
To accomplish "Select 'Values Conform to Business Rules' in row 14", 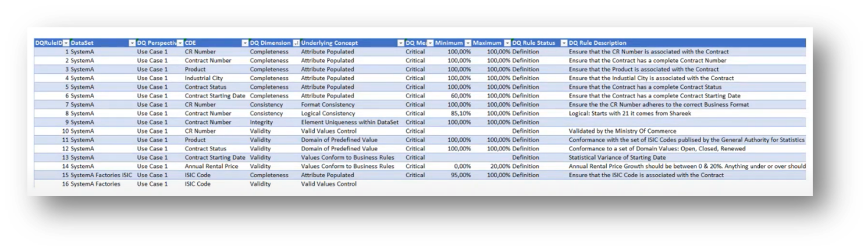I will [347, 166].
